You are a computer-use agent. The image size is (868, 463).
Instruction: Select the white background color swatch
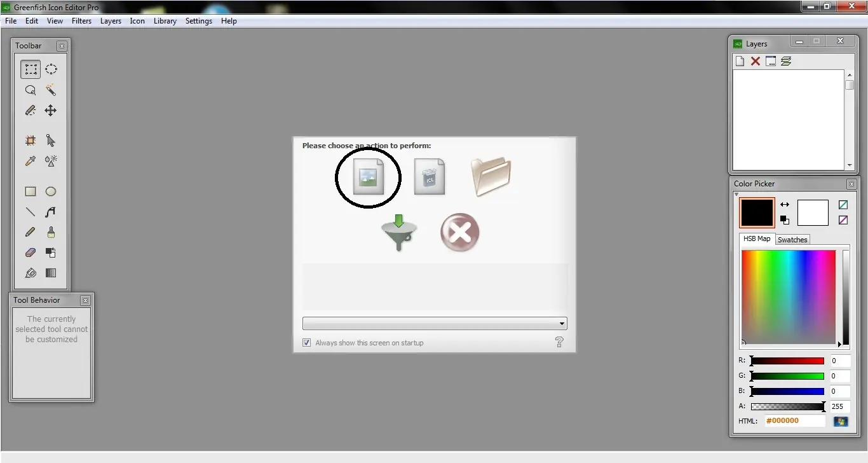(813, 212)
